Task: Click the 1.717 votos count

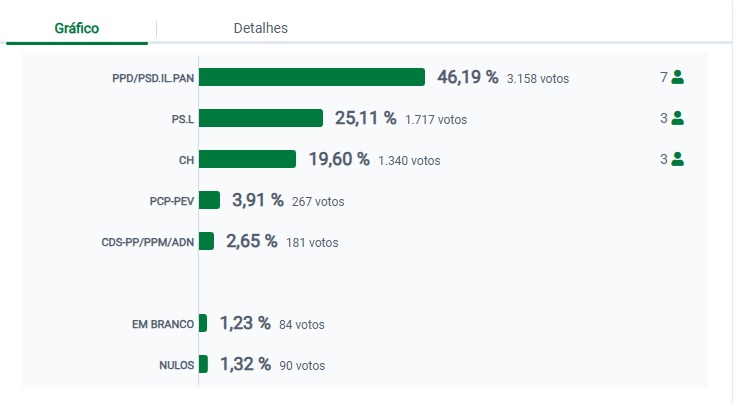Action: tap(436, 120)
